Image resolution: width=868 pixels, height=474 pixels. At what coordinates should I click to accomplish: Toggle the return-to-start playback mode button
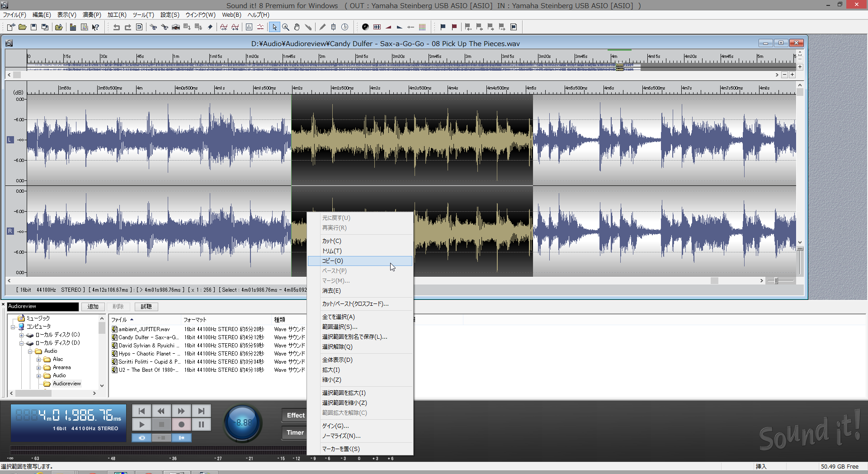161,438
